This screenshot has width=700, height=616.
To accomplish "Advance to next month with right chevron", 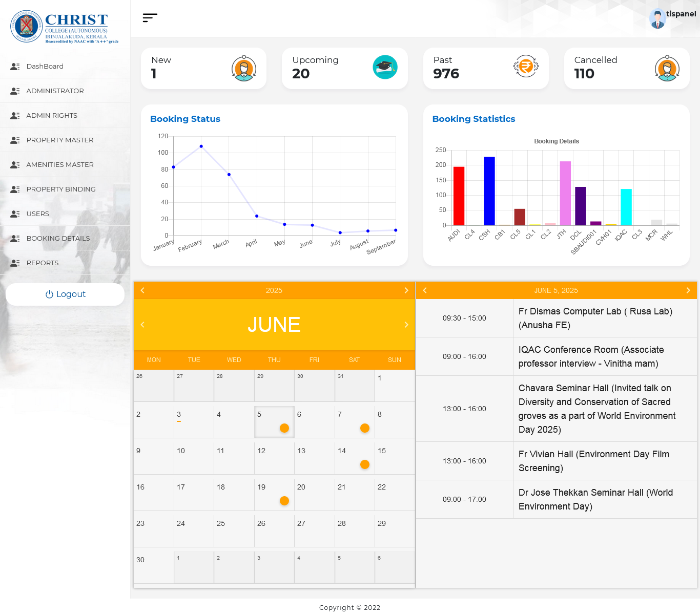I will click(406, 324).
